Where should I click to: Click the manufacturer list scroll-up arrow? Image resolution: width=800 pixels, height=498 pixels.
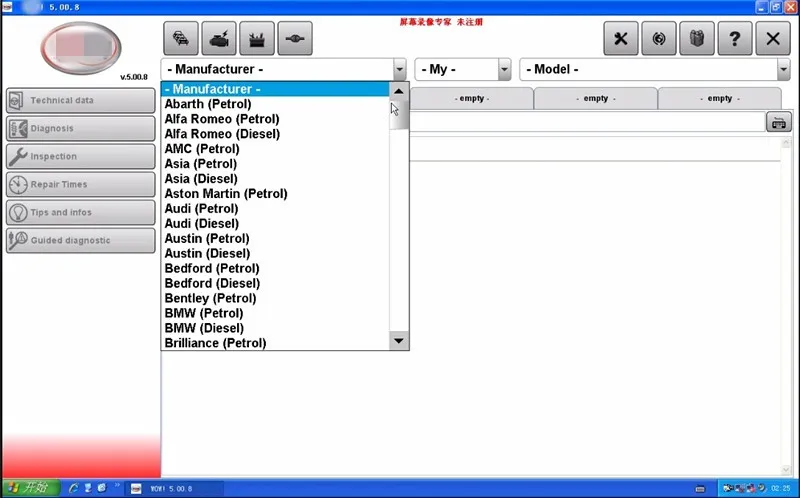click(x=399, y=91)
